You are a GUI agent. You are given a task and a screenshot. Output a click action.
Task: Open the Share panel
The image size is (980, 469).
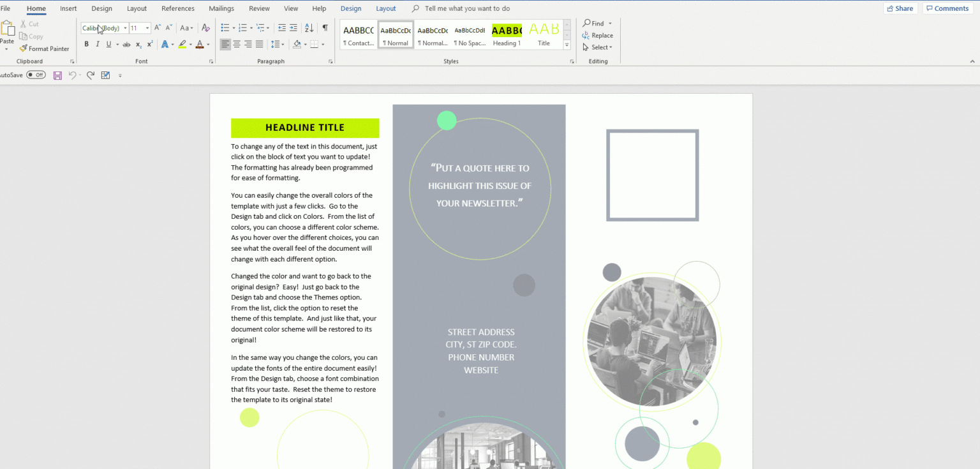[900, 8]
